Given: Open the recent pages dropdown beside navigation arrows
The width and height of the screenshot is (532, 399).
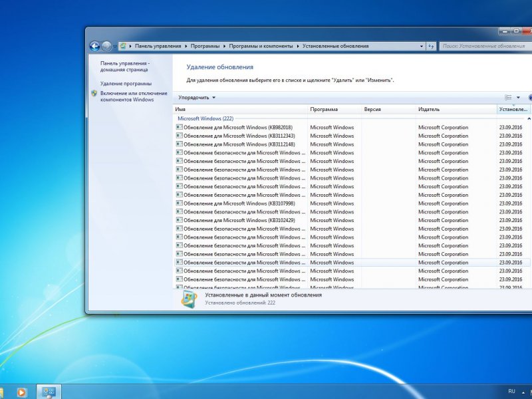Looking at the screenshot, I should (114, 47).
